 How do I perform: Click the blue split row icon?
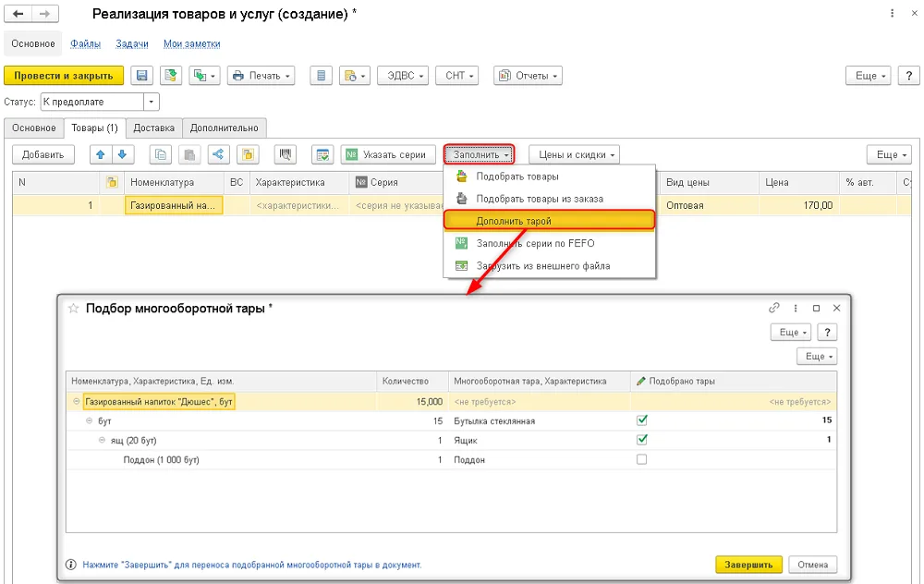(218, 154)
